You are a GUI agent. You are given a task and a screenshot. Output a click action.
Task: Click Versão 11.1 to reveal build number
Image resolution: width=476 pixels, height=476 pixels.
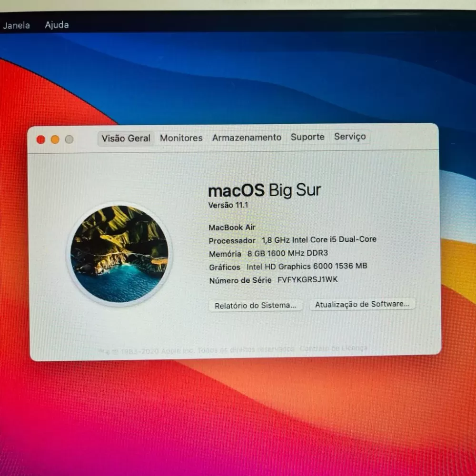pyautogui.click(x=228, y=205)
